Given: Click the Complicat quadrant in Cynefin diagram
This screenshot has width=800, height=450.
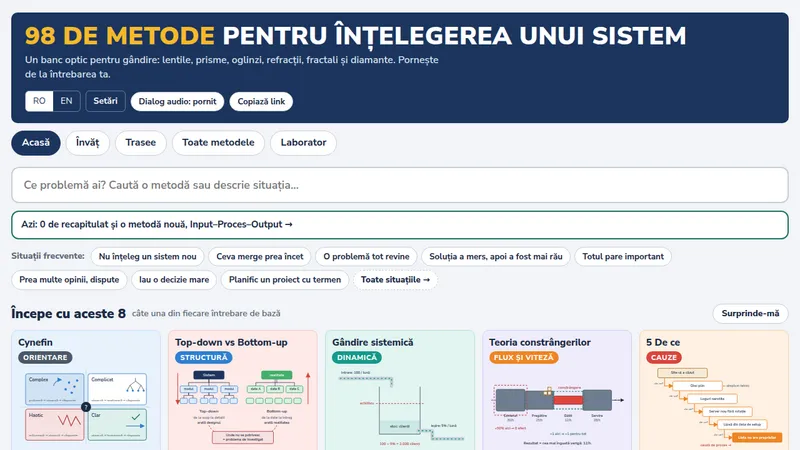Looking at the screenshot, I should (x=117, y=389).
